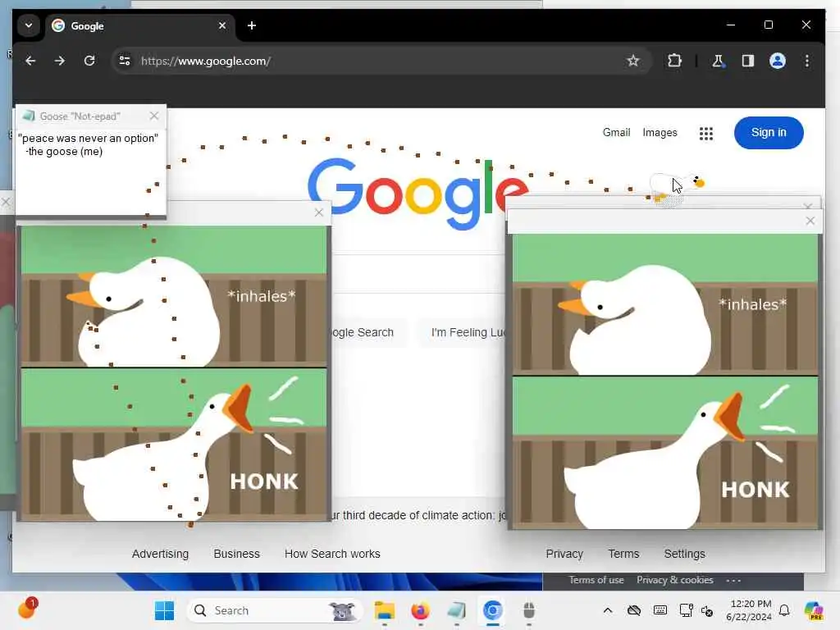This screenshot has height=630, width=840.
Task: Open the touch keyboard tray icon
Action: pos(660,610)
